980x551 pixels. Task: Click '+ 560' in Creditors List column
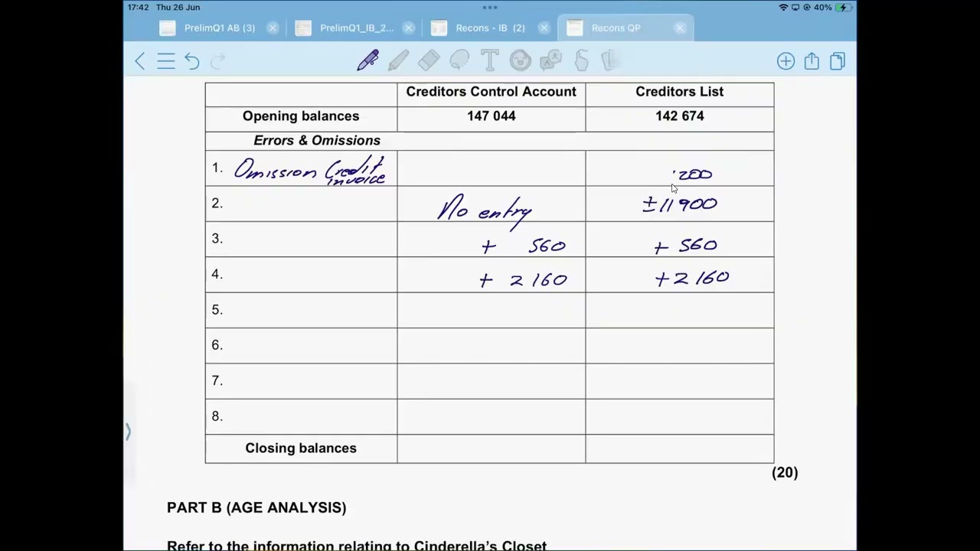pyautogui.click(x=686, y=246)
